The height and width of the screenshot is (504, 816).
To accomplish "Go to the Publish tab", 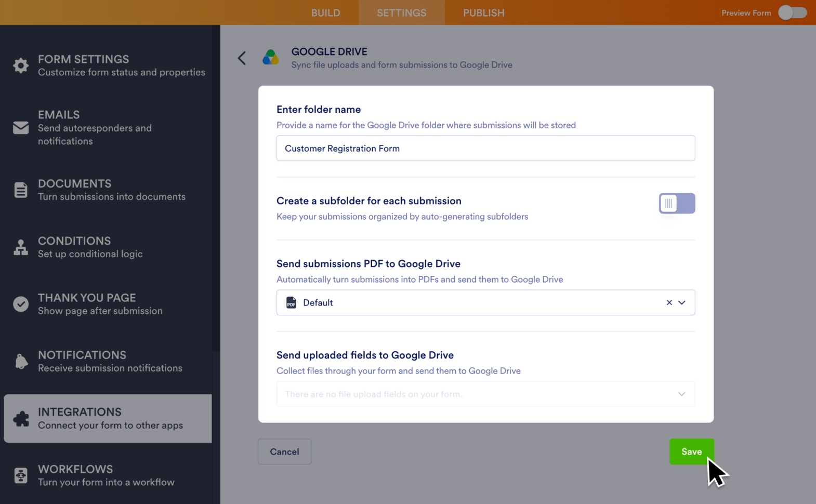I will (484, 12).
